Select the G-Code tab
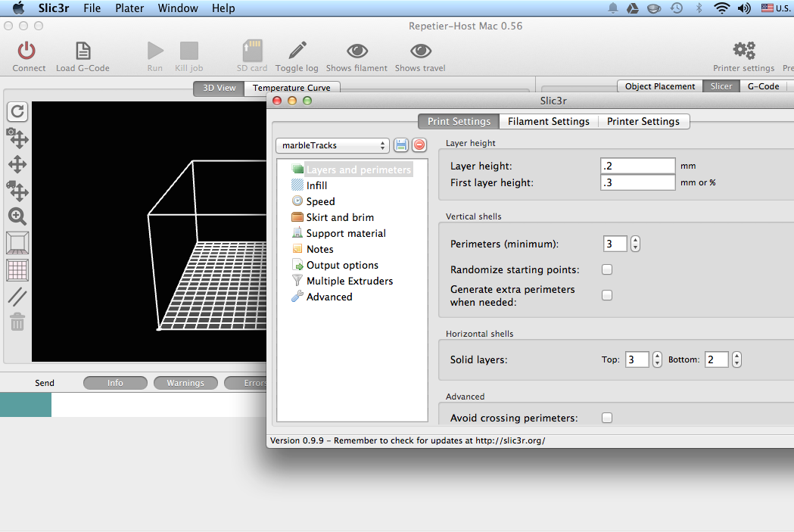The height and width of the screenshot is (532, 794). pos(763,86)
